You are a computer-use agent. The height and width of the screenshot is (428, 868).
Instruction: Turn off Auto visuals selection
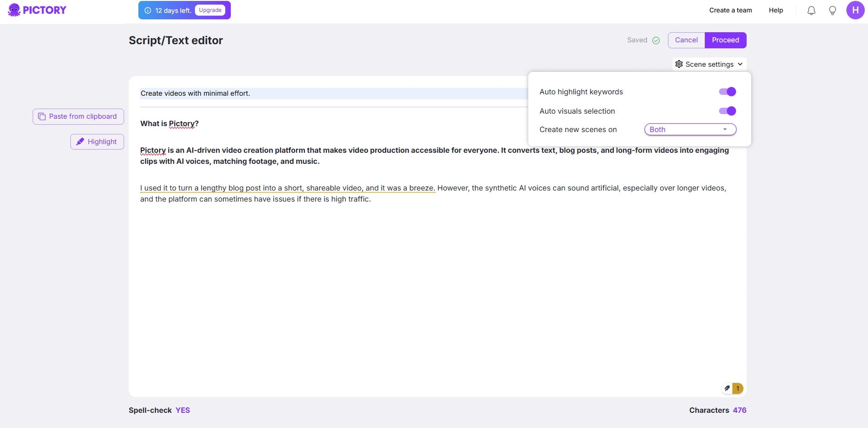click(x=727, y=111)
